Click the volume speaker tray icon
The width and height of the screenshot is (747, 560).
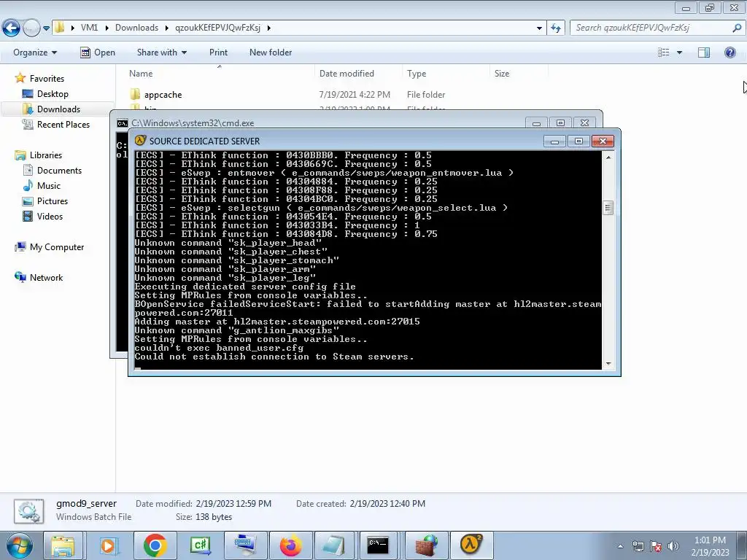[x=673, y=547]
